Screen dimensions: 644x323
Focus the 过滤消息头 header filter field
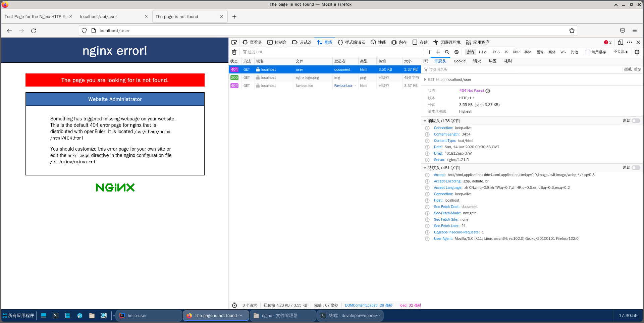pos(522,69)
